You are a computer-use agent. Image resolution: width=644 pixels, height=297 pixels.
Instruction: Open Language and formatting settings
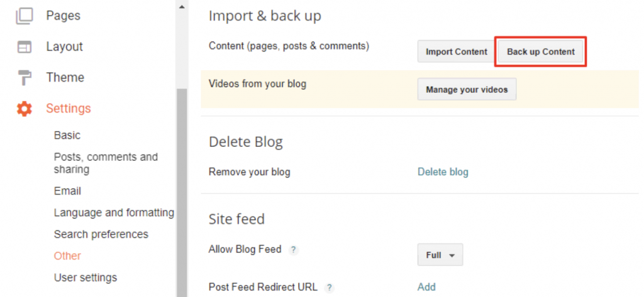[114, 212]
